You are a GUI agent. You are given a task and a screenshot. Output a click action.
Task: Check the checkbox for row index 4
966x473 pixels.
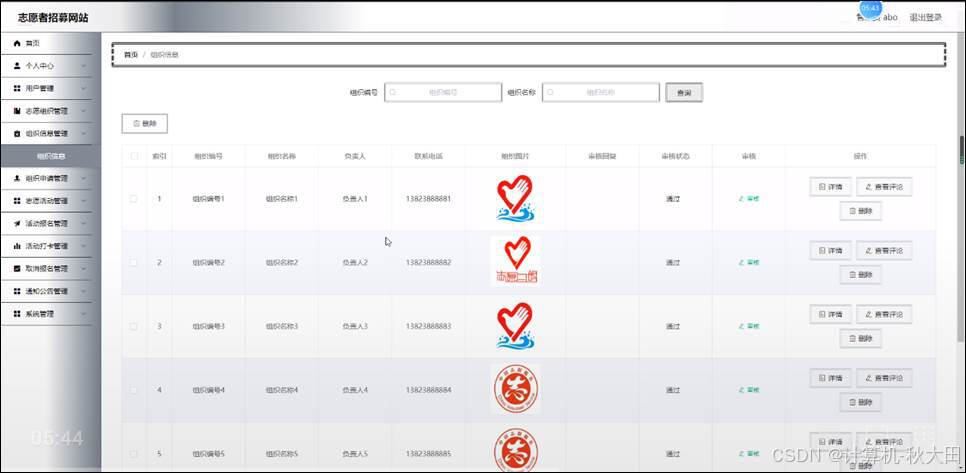pyautogui.click(x=134, y=390)
